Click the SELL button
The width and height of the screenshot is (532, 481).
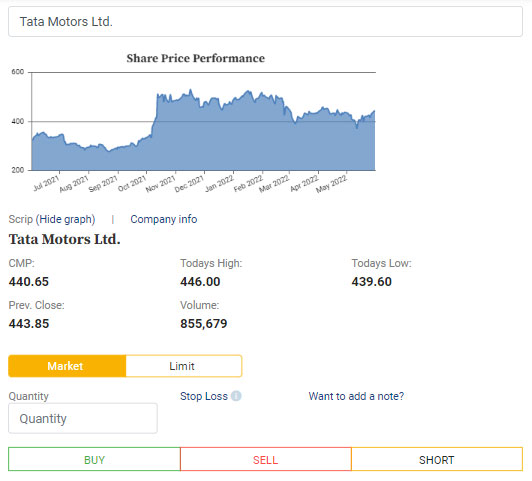point(266,460)
